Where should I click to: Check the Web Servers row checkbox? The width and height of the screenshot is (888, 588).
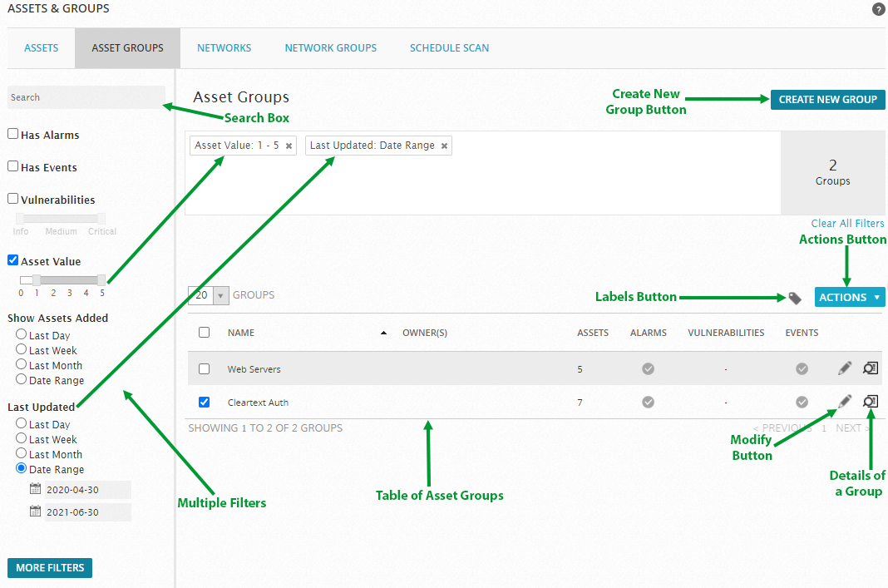[x=205, y=369]
